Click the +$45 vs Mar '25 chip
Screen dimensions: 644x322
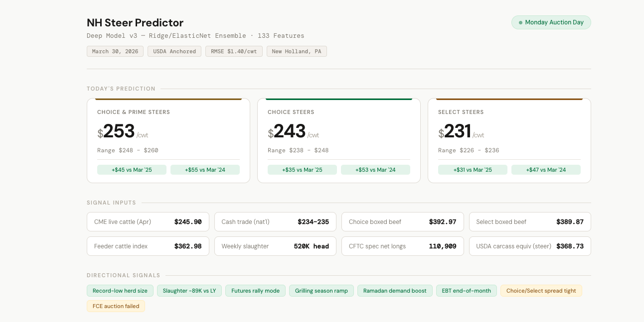132,170
